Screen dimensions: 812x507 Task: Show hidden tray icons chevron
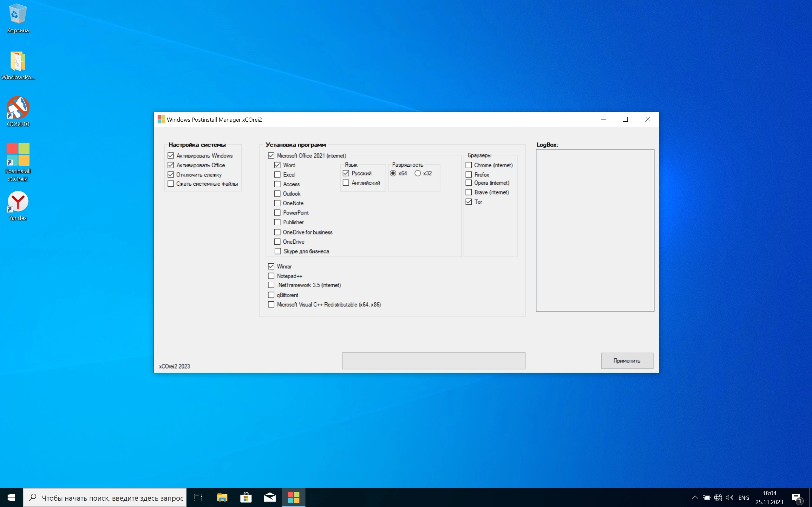(695, 497)
